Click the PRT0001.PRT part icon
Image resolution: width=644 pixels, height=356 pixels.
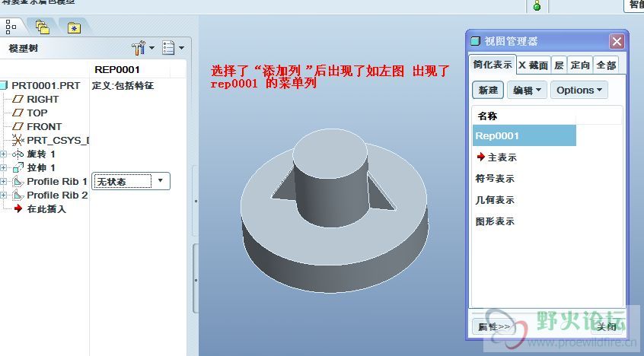coord(4,85)
